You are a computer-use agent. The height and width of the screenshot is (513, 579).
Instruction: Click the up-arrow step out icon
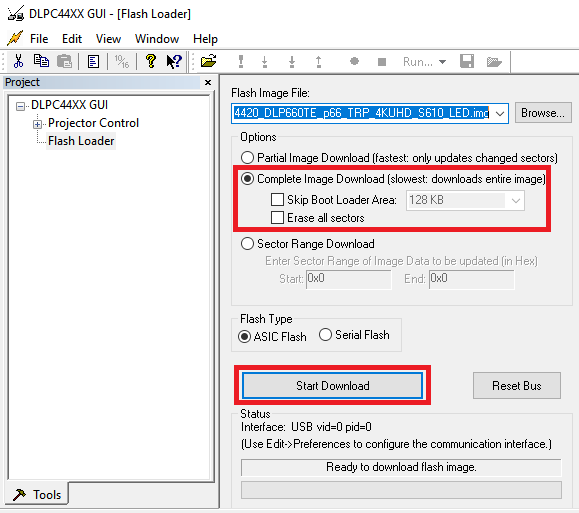click(x=319, y=62)
